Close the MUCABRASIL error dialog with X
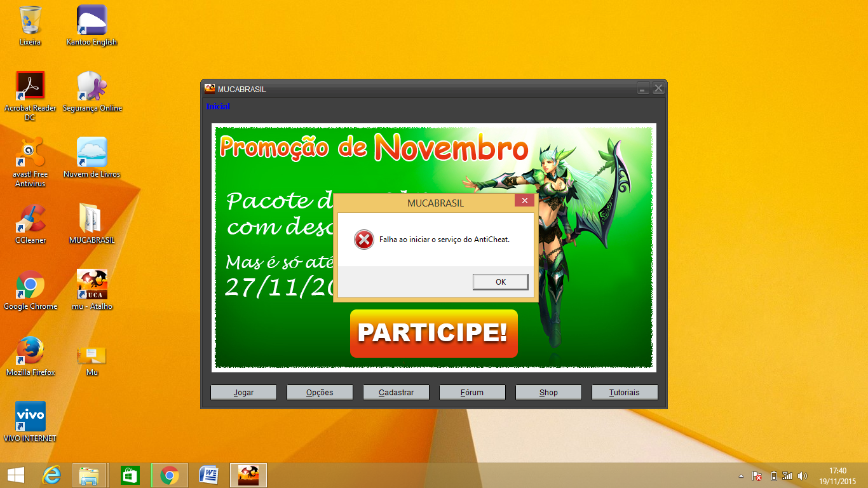Viewport: 868px width, 488px height. [x=524, y=201]
